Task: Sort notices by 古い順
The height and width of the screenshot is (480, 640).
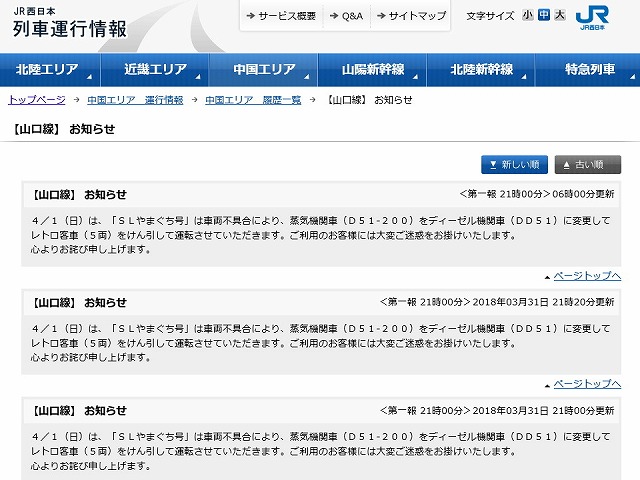Action: tap(588, 164)
